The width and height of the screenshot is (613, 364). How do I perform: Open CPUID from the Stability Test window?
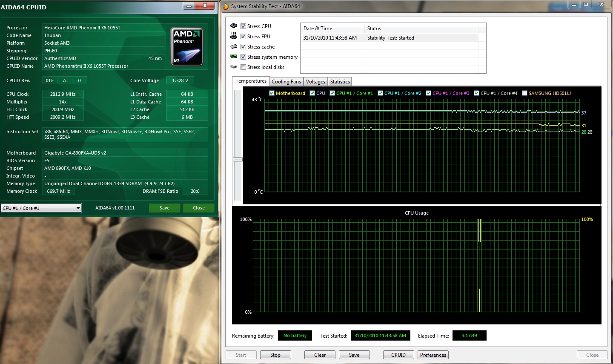[x=398, y=355]
